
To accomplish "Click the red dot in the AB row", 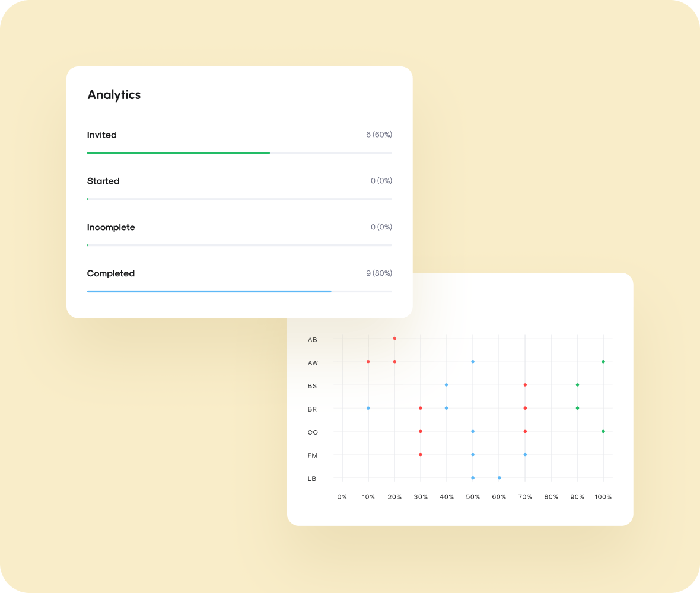I will tap(394, 338).
